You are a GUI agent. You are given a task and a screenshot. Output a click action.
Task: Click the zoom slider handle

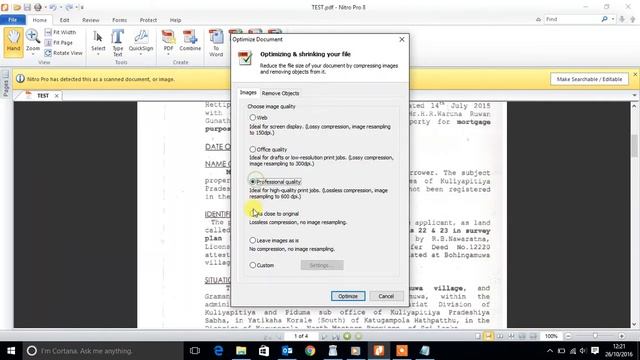(595, 336)
